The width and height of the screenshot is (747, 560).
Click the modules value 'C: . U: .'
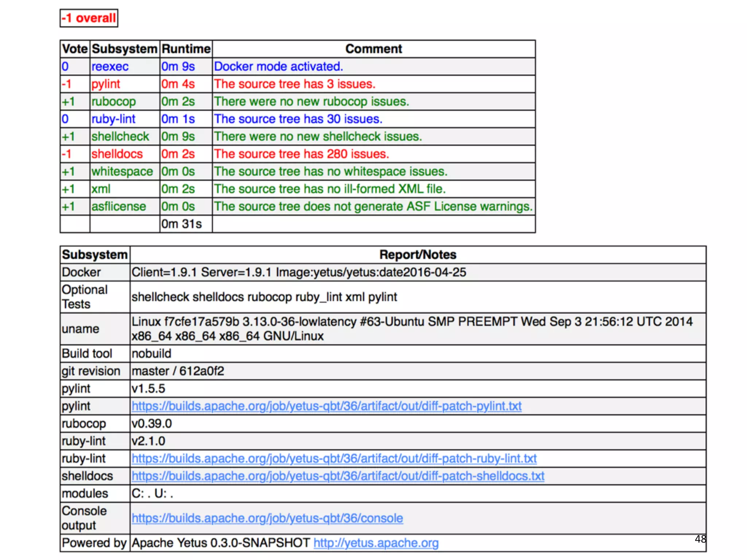[x=152, y=494]
